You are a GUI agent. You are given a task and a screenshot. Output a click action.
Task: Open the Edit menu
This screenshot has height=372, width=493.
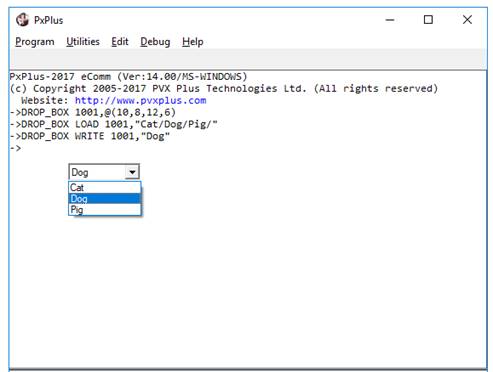(120, 42)
